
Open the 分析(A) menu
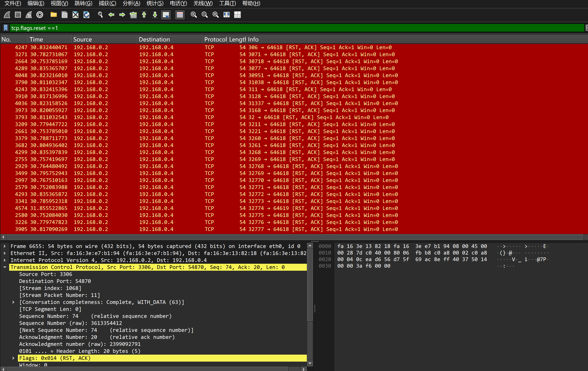tap(131, 3)
